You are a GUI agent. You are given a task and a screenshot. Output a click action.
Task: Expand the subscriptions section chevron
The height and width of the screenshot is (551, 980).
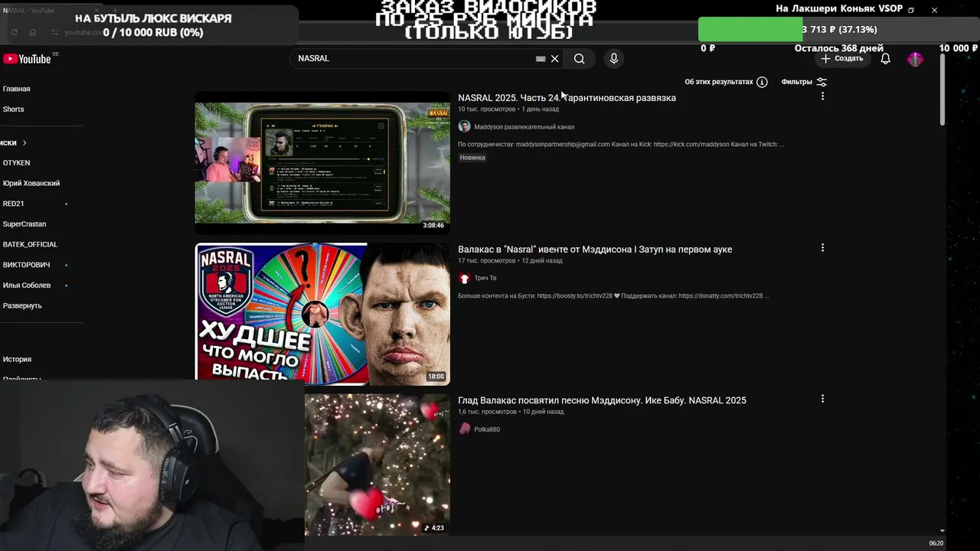point(24,143)
